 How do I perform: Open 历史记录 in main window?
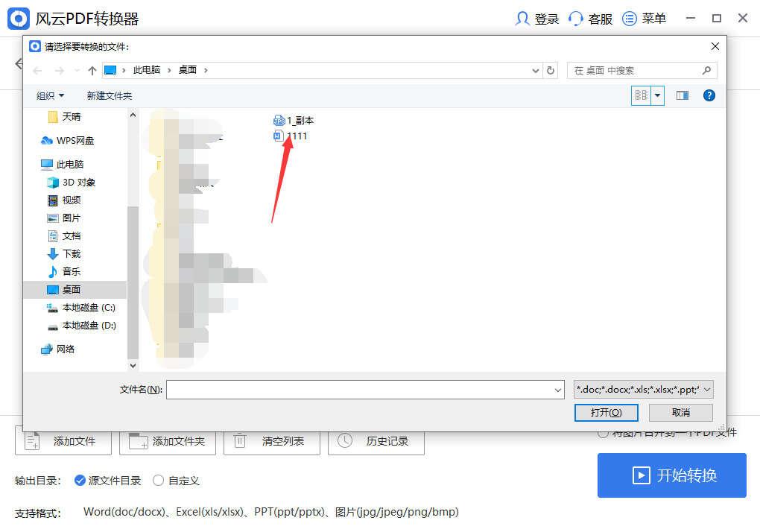[x=376, y=441]
